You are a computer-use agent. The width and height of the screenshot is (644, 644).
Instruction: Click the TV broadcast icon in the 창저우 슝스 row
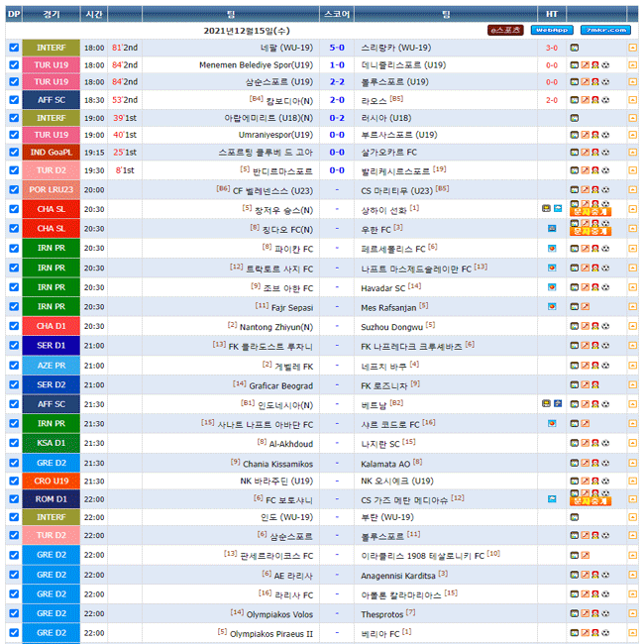coord(546,209)
